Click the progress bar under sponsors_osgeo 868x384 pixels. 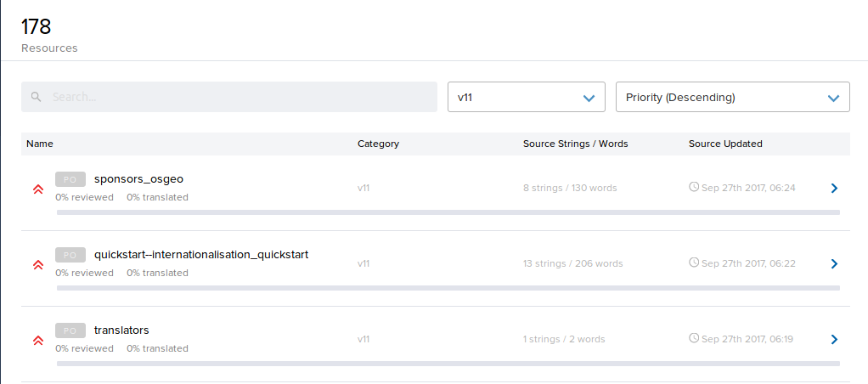[x=448, y=212]
